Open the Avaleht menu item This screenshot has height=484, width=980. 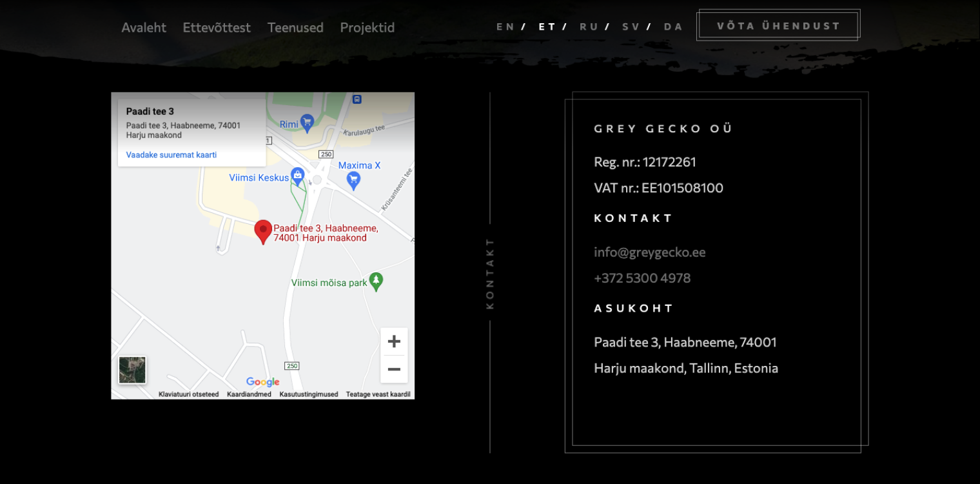(x=144, y=28)
